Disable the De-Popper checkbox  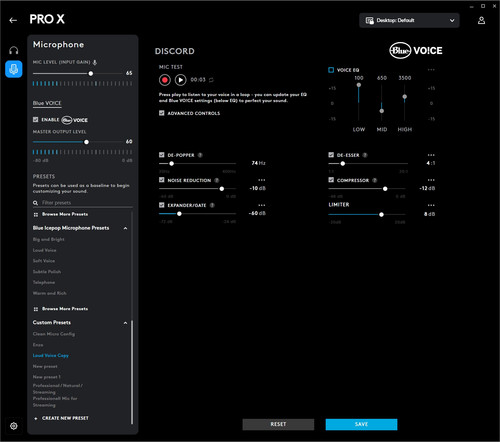(162, 155)
